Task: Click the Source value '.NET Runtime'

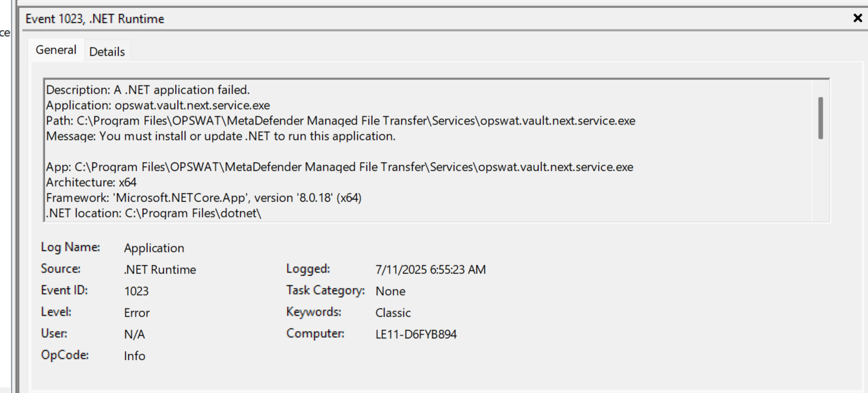Action: pos(160,270)
